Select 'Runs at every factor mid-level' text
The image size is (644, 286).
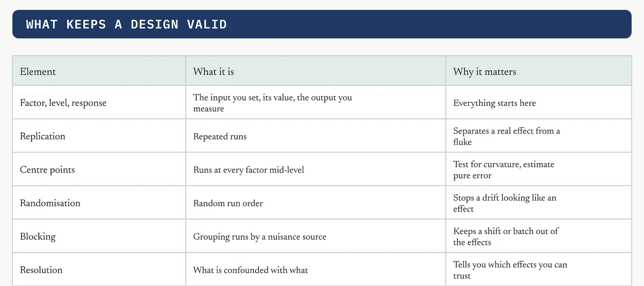coord(249,170)
